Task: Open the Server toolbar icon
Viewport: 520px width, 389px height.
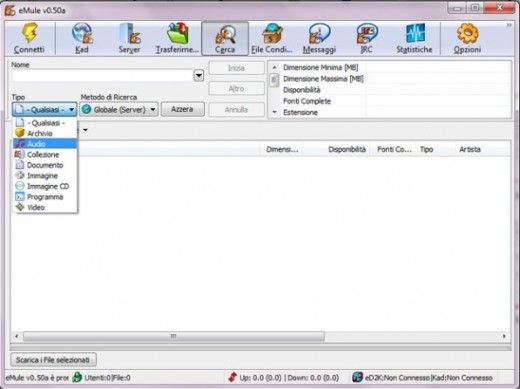Action: 130,33
